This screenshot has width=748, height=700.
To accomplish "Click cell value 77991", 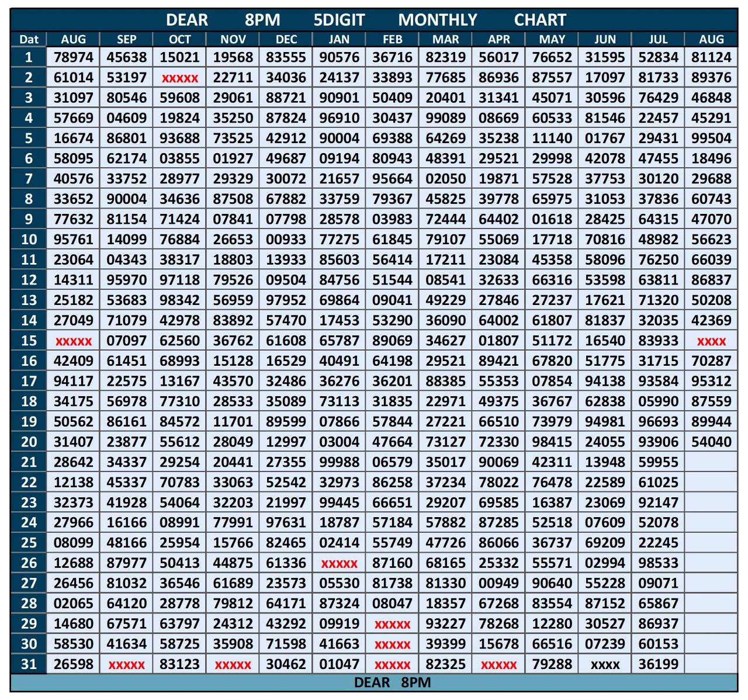I will tap(233, 522).
